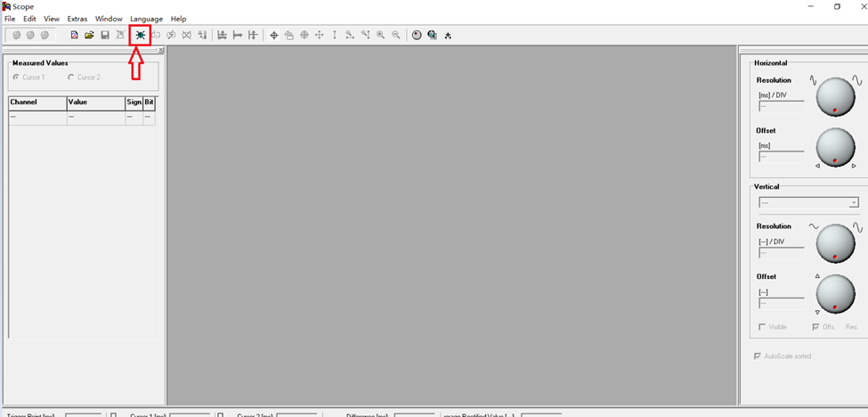Click the round record icon in toolbar
868x417 pixels.
tap(417, 36)
